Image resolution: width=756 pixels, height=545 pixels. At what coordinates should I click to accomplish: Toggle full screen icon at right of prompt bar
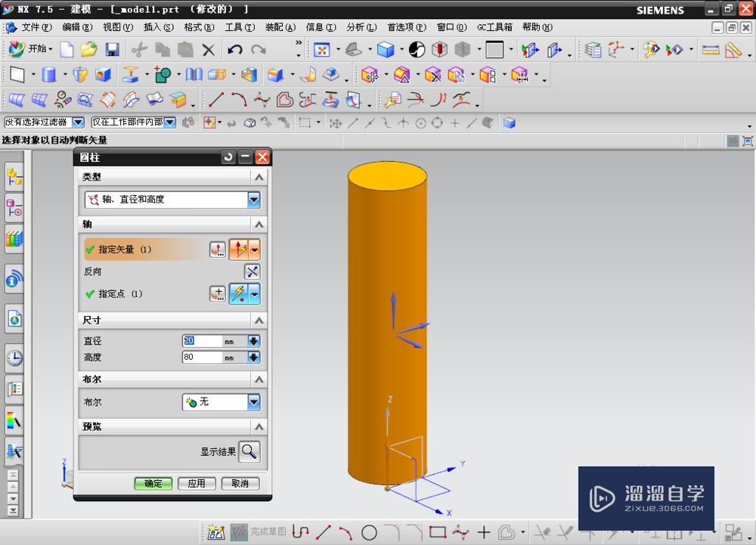point(748,141)
